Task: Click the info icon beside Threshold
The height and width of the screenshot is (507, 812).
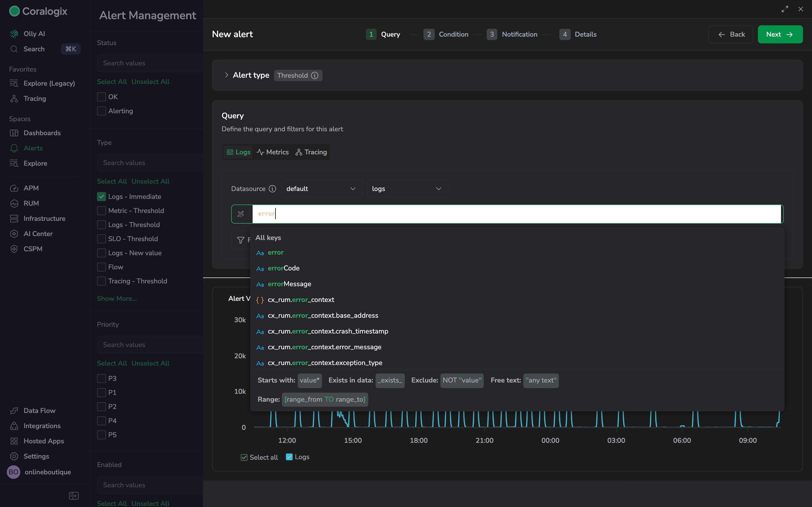Action: pyautogui.click(x=315, y=75)
